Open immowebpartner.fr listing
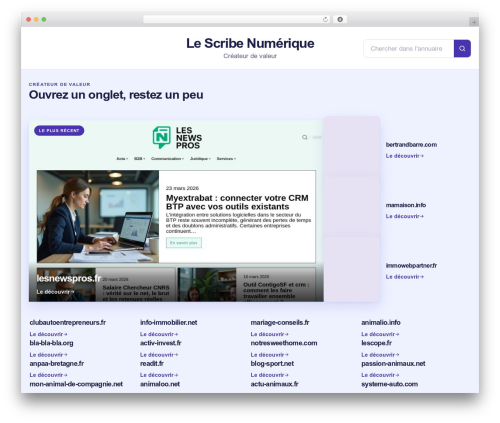 (x=411, y=266)
